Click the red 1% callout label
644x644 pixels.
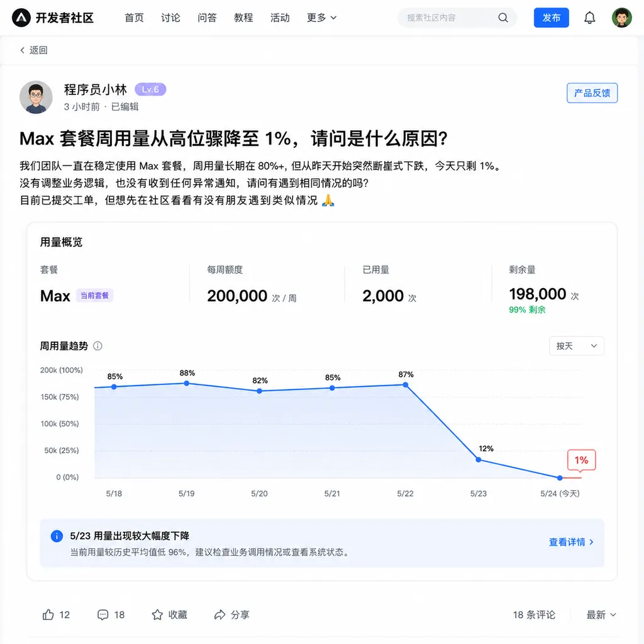tap(581, 460)
